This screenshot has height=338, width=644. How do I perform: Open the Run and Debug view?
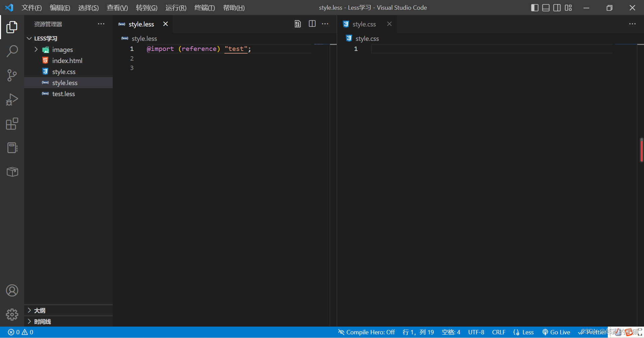pyautogui.click(x=12, y=99)
